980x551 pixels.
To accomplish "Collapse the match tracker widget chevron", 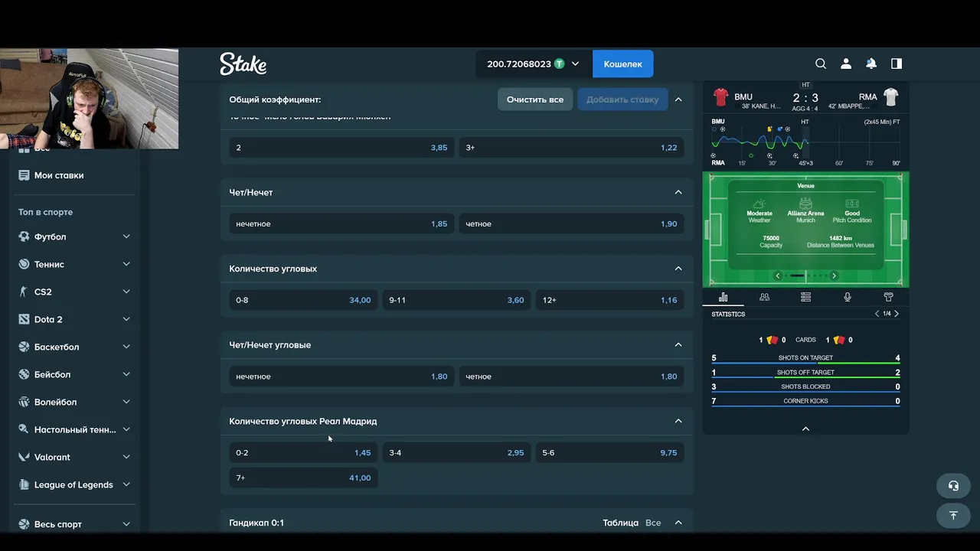I will point(805,429).
